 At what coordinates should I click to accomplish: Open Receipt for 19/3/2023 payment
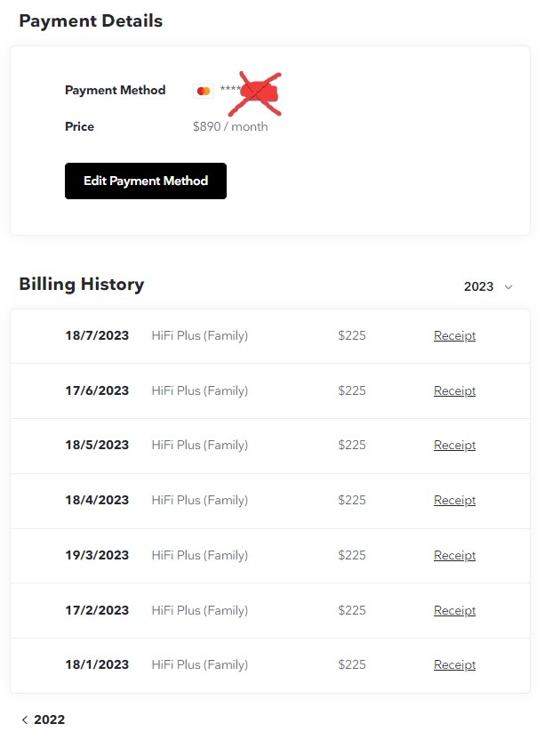[x=454, y=555]
